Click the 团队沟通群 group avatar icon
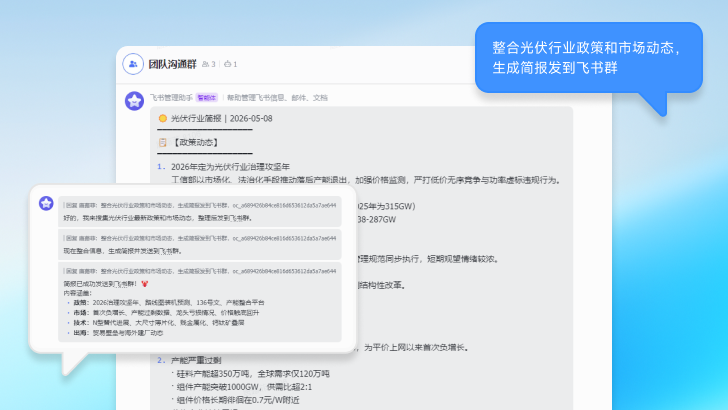This screenshot has height=410, width=728. (133, 64)
